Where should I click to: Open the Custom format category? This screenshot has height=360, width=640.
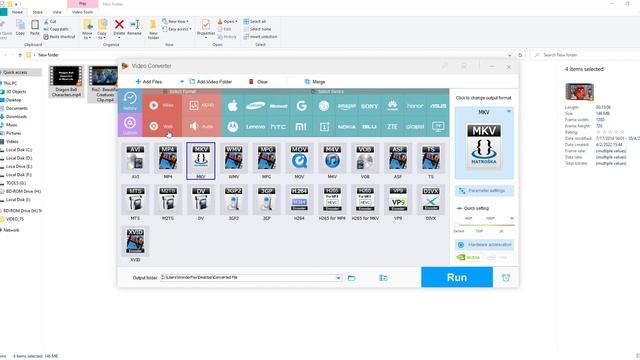pyautogui.click(x=130, y=124)
